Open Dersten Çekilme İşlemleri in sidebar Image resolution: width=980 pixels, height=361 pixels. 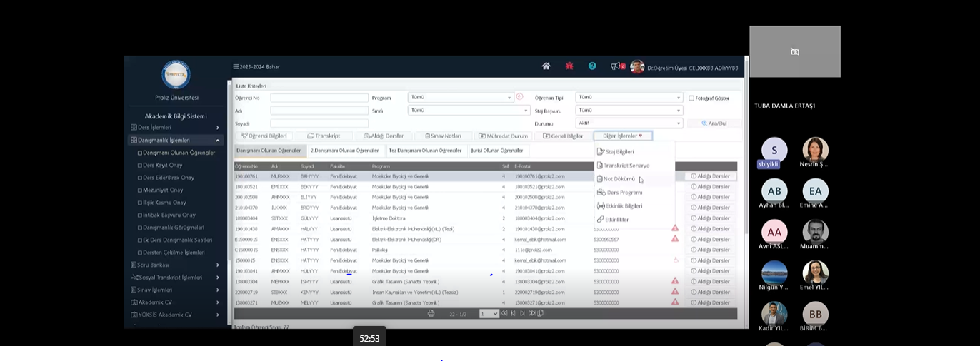[171, 253]
